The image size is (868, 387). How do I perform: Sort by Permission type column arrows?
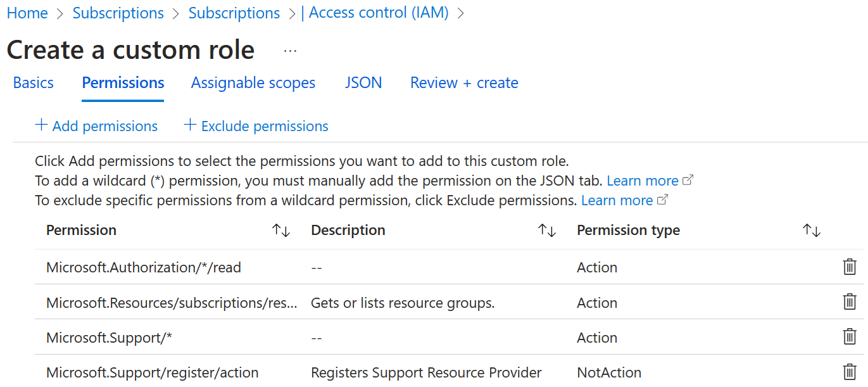[811, 231]
